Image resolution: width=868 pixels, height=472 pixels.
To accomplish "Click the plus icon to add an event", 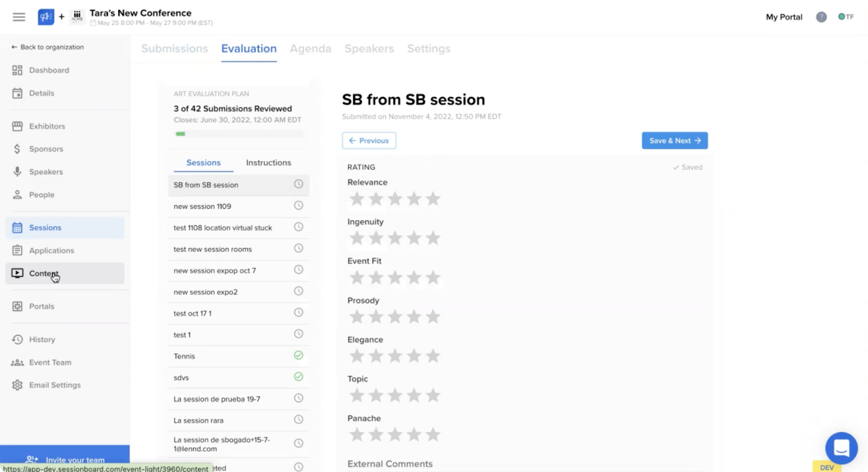I will pos(62,17).
